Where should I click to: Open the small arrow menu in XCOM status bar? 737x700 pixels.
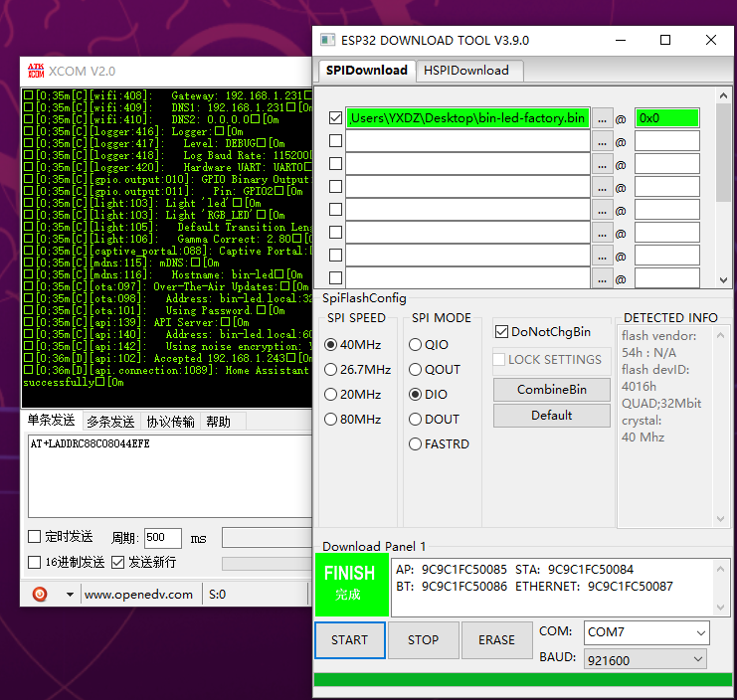coord(70,595)
